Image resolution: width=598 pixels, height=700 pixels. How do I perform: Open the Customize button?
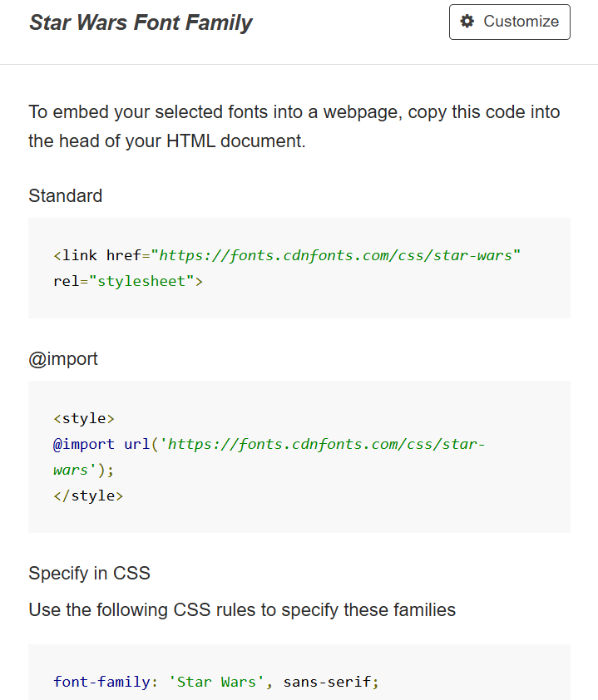(510, 22)
